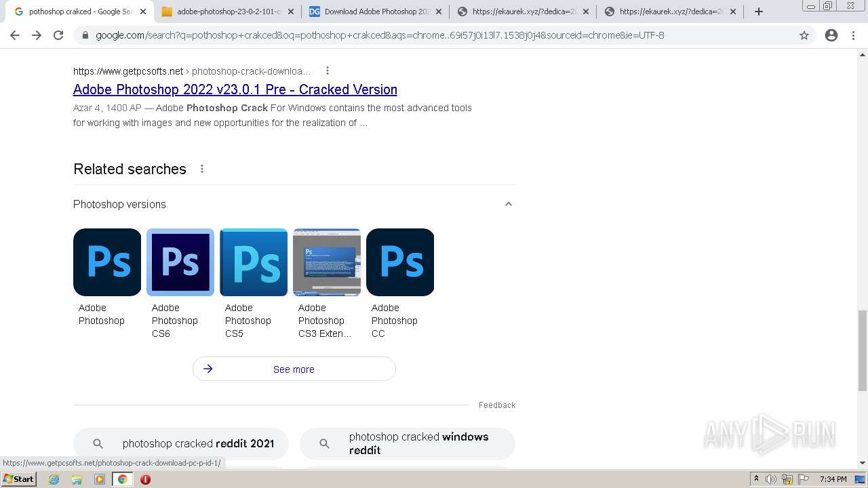Image resolution: width=868 pixels, height=488 pixels.
Task: Collapse the Photoshop versions section
Action: pyautogui.click(x=508, y=204)
